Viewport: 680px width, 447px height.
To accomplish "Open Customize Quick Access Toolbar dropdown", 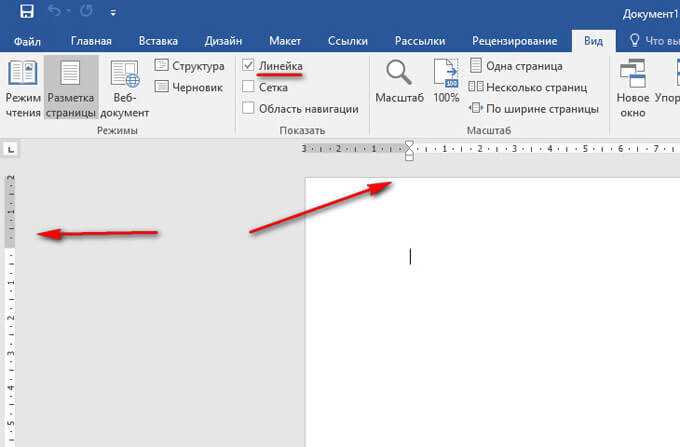I will pos(113,13).
